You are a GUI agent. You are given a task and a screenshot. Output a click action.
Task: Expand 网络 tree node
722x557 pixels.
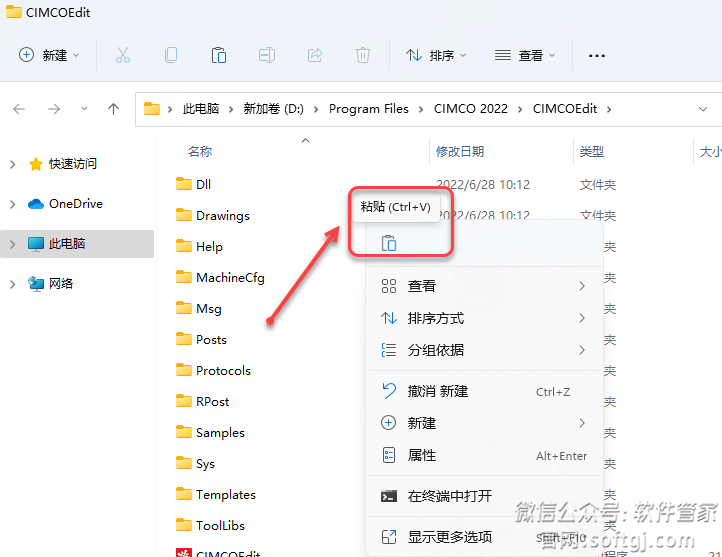point(12,284)
